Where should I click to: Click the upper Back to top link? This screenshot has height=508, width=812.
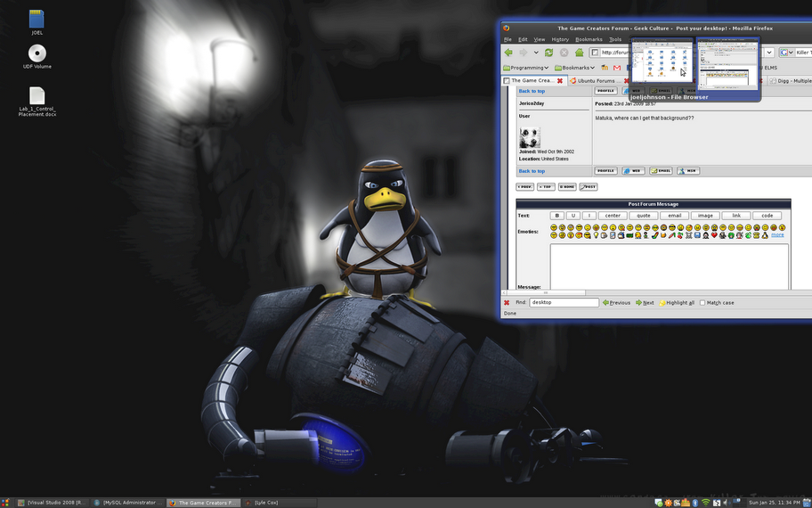pyautogui.click(x=532, y=91)
